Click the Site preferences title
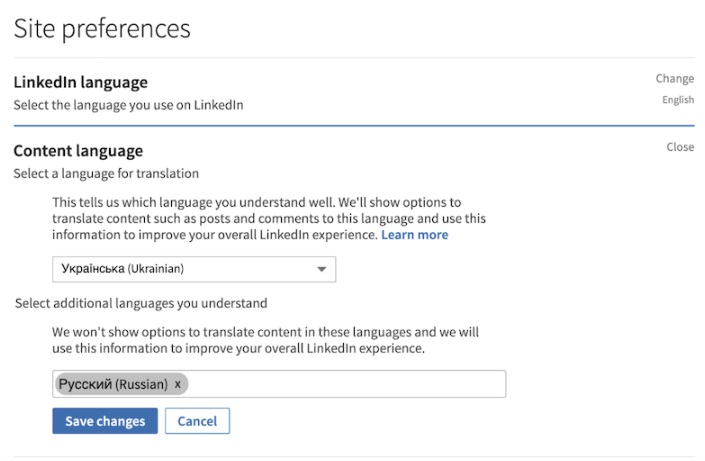 coord(102,29)
